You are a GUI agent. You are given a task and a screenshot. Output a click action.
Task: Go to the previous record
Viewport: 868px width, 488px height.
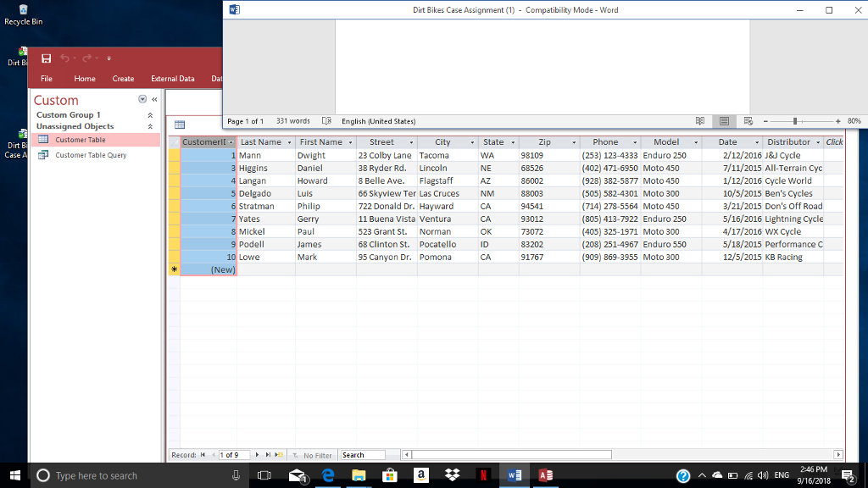click(213, 455)
